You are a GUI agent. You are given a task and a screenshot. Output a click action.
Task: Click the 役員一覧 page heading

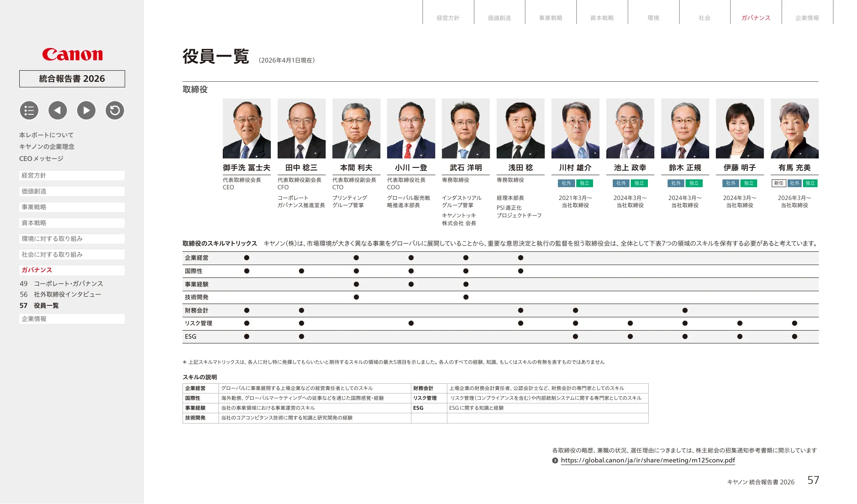[216, 57]
